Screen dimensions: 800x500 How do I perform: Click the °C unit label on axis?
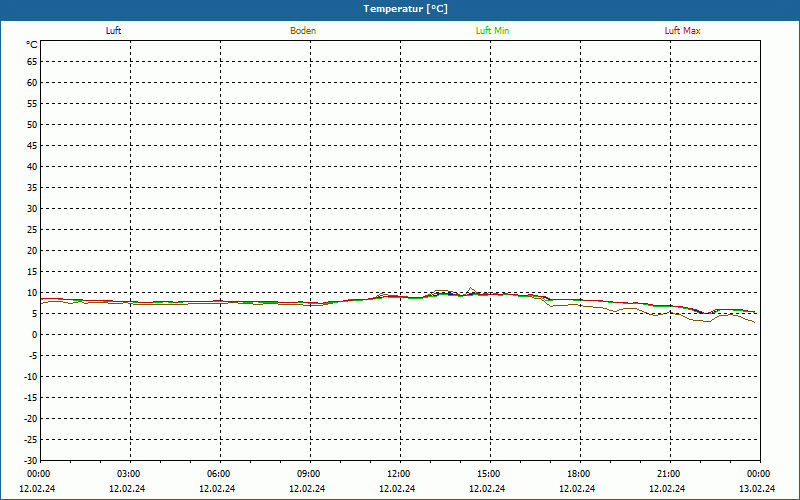(32, 45)
